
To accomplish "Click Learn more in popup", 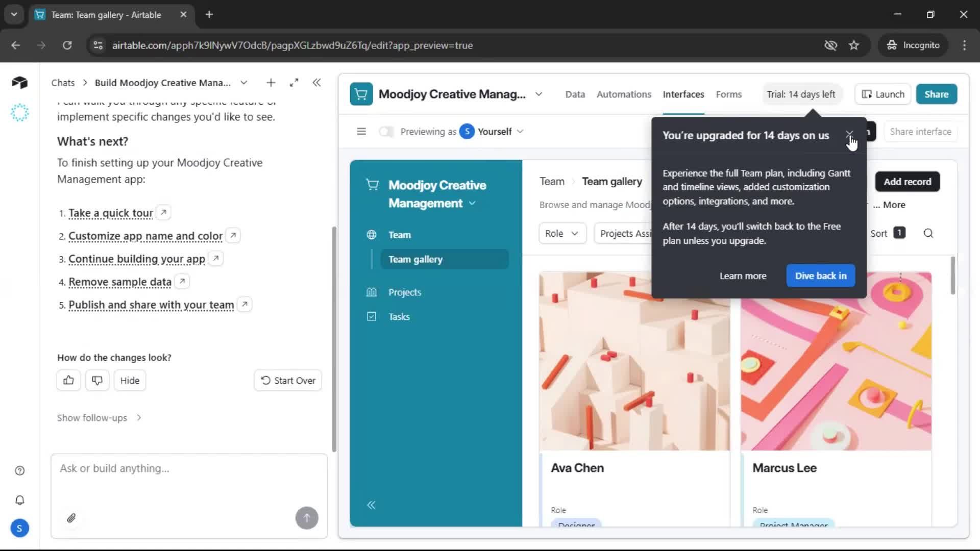I will (743, 275).
